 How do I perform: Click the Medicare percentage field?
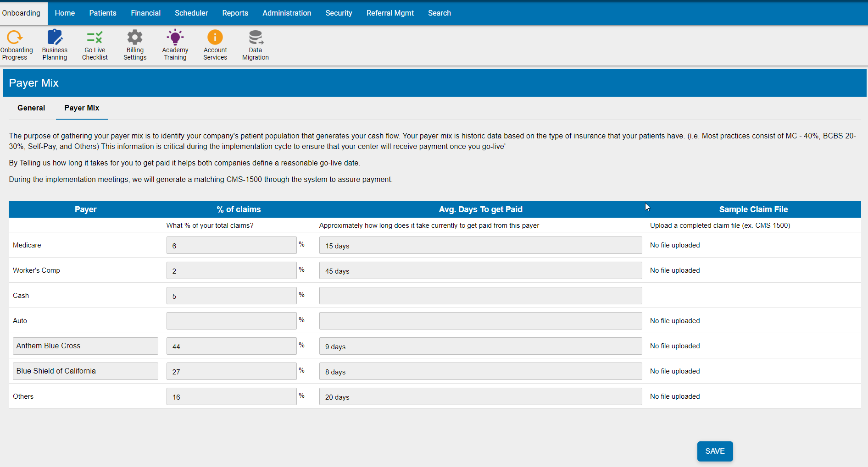tap(231, 245)
